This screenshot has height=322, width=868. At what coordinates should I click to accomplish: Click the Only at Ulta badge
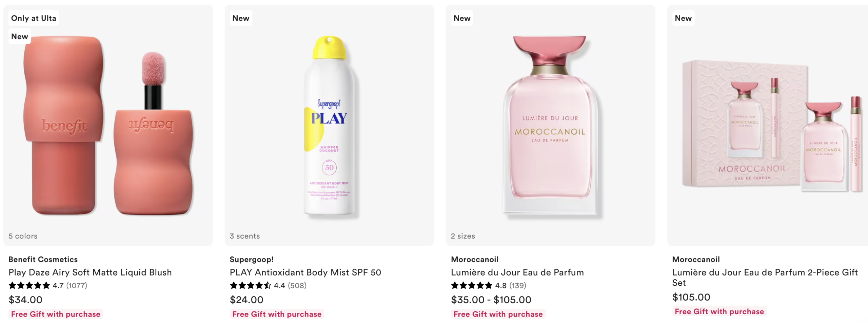34,18
